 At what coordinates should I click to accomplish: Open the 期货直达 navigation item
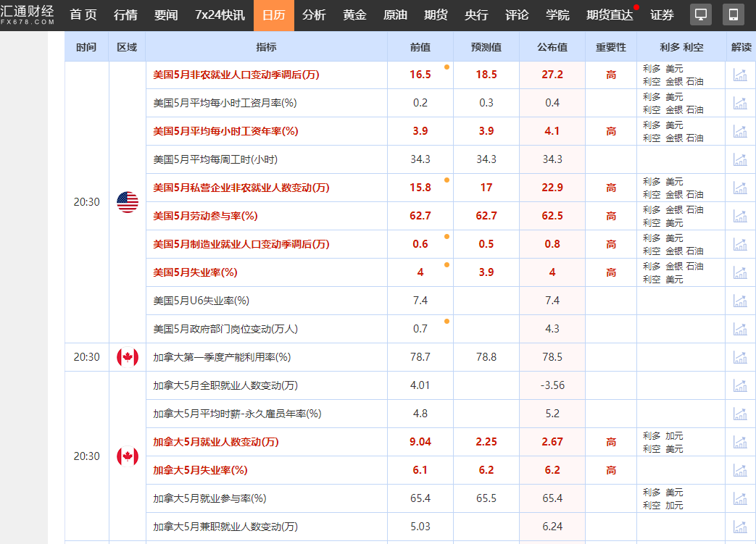click(609, 15)
